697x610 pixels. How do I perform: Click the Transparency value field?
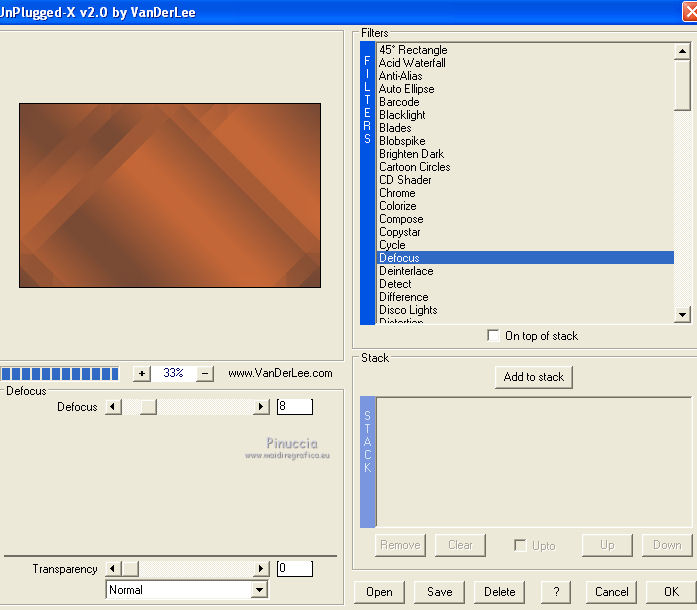click(295, 568)
